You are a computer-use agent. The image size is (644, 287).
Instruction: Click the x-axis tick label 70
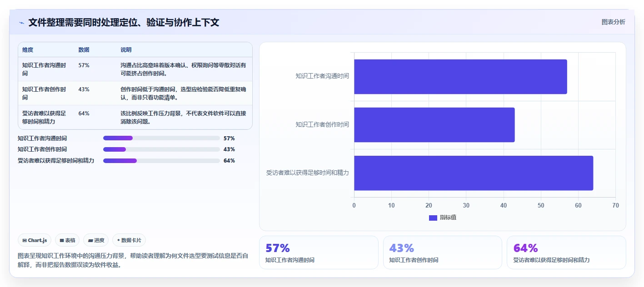coord(615,205)
